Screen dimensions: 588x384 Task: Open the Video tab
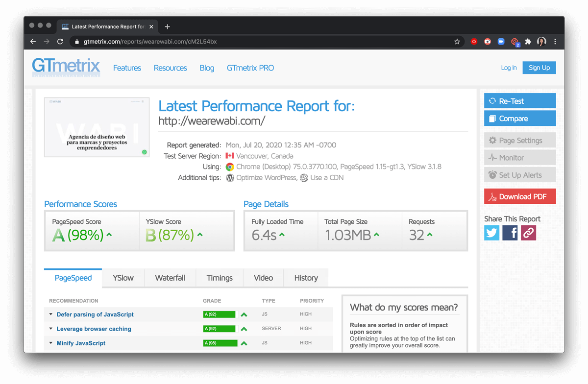263,278
